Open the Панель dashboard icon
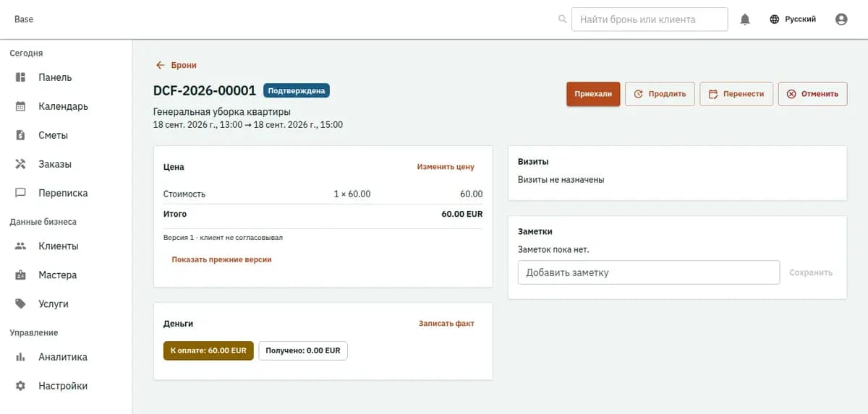This screenshot has width=868, height=414. [x=21, y=77]
